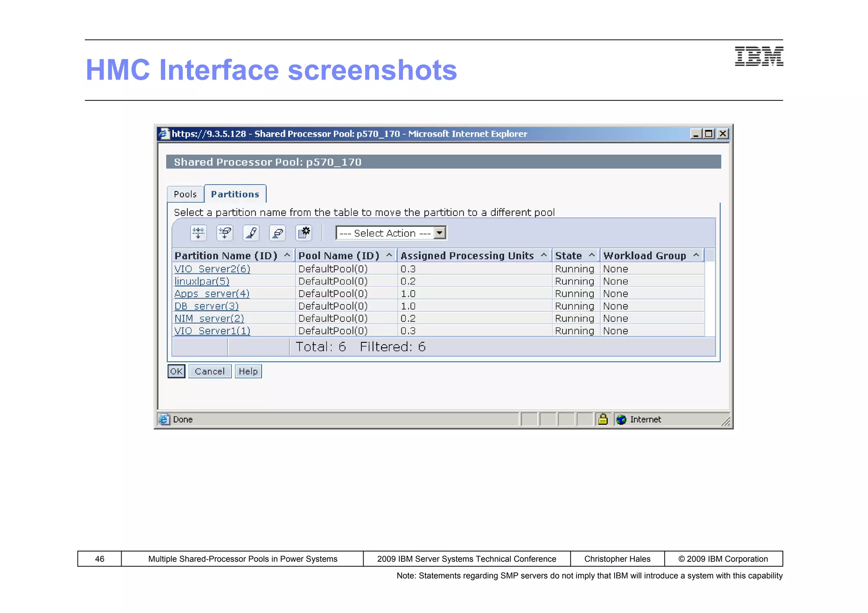Open the NIM_server(2) partition link

(209, 318)
